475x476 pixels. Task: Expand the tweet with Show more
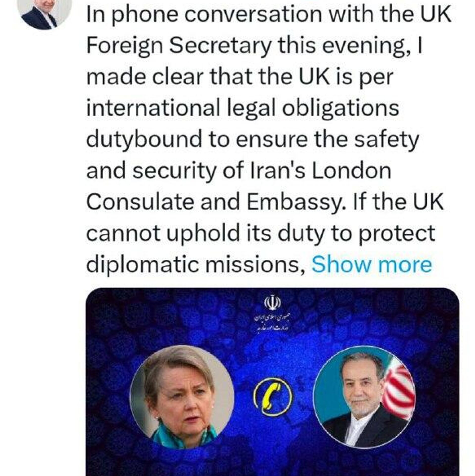(x=372, y=264)
